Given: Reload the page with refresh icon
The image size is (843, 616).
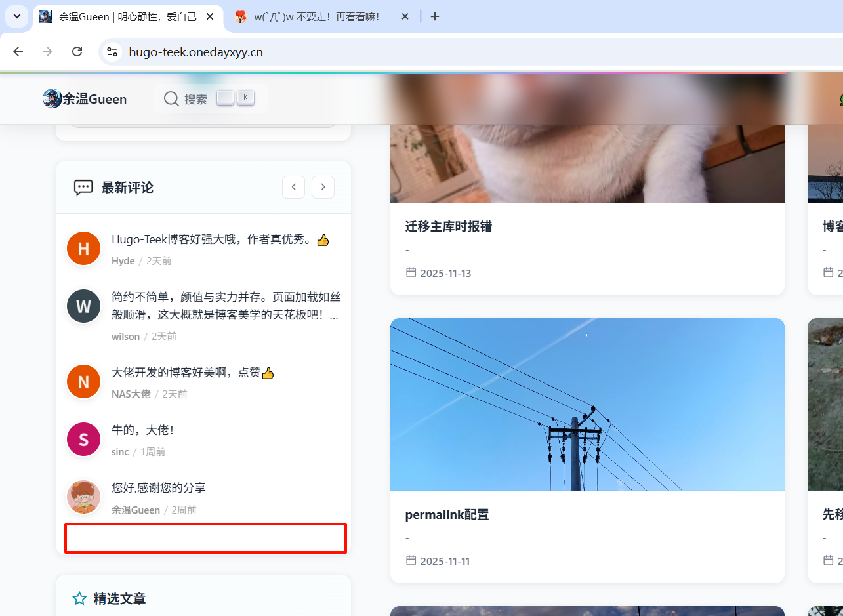Looking at the screenshot, I should pyautogui.click(x=77, y=52).
